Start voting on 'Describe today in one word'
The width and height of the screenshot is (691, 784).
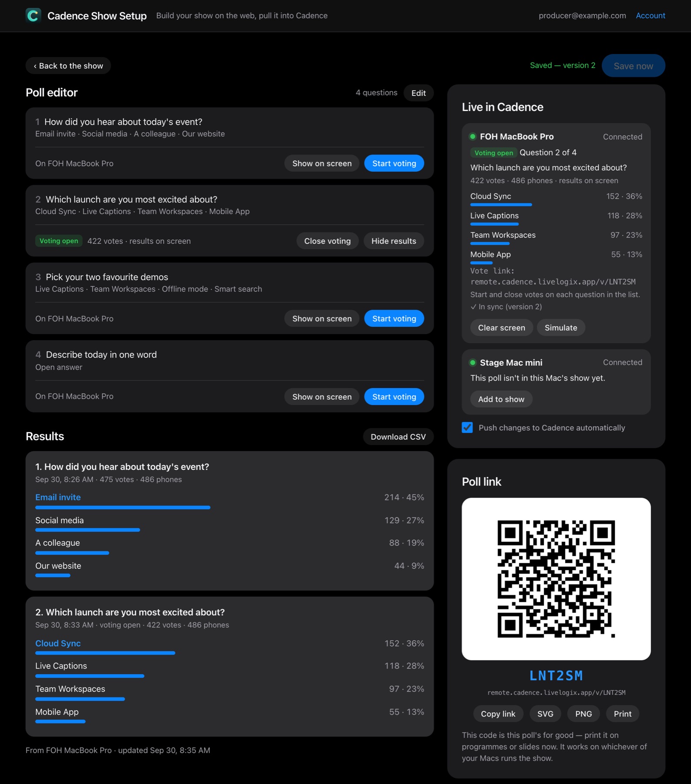pyautogui.click(x=394, y=397)
